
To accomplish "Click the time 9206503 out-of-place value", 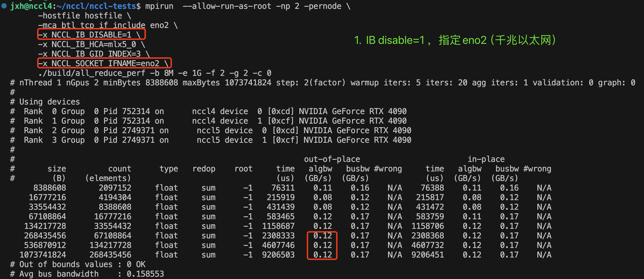I will (x=278, y=255).
